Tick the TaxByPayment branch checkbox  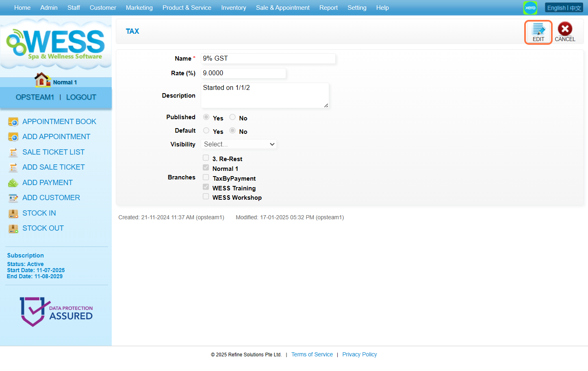point(206,177)
